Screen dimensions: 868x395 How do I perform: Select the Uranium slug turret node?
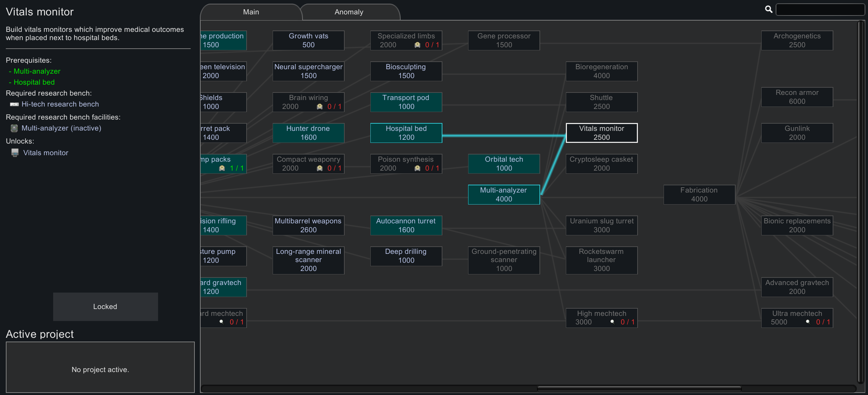pyautogui.click(x=602, y=225)
